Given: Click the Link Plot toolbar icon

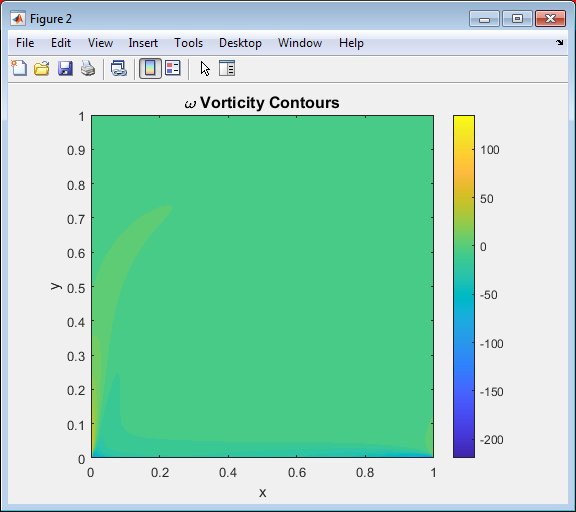Looking at the screenshot, I should tap(119, 68).
